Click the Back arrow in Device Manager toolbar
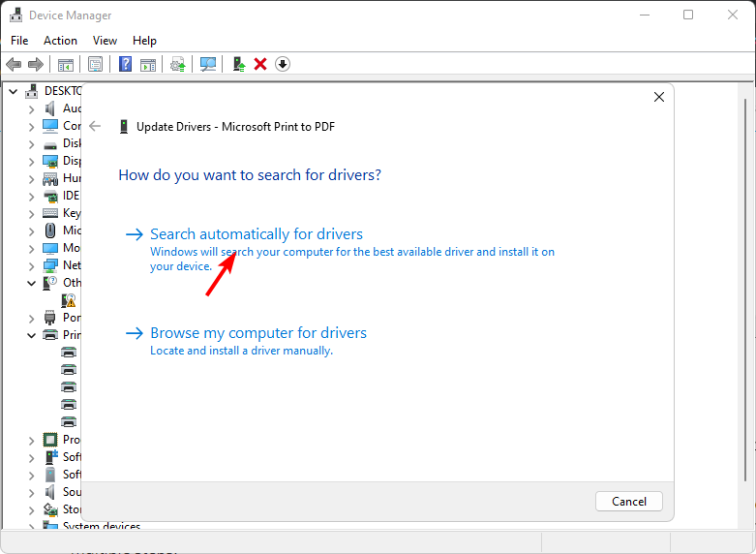Screen dimensions: 756x554 coord(14,64)
